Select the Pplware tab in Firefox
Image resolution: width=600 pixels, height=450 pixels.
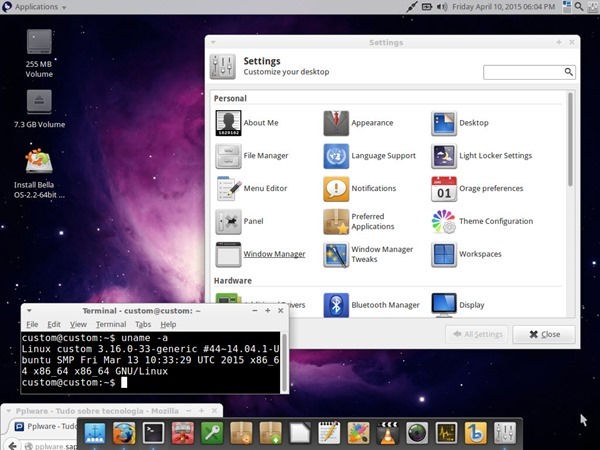46,426
